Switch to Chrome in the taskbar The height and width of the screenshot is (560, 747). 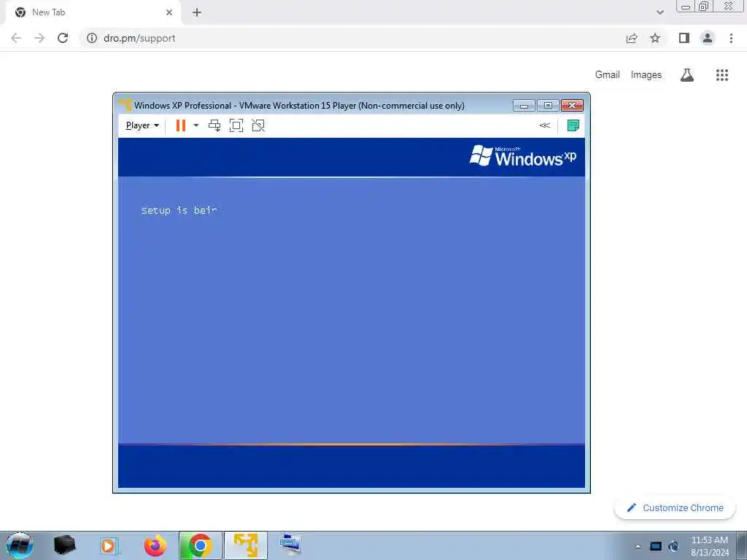[x=201, y=545]
